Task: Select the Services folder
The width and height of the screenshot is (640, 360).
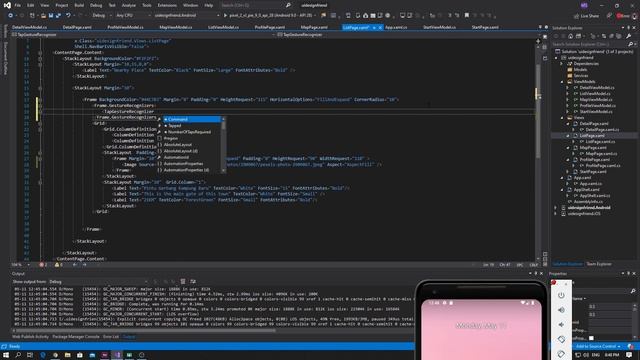Action: [581, 76]
